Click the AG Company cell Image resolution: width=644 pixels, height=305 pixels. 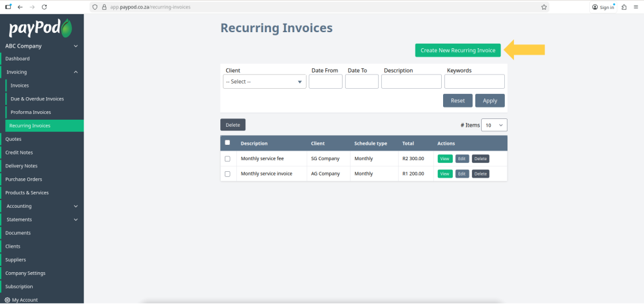tap(326, 174)
